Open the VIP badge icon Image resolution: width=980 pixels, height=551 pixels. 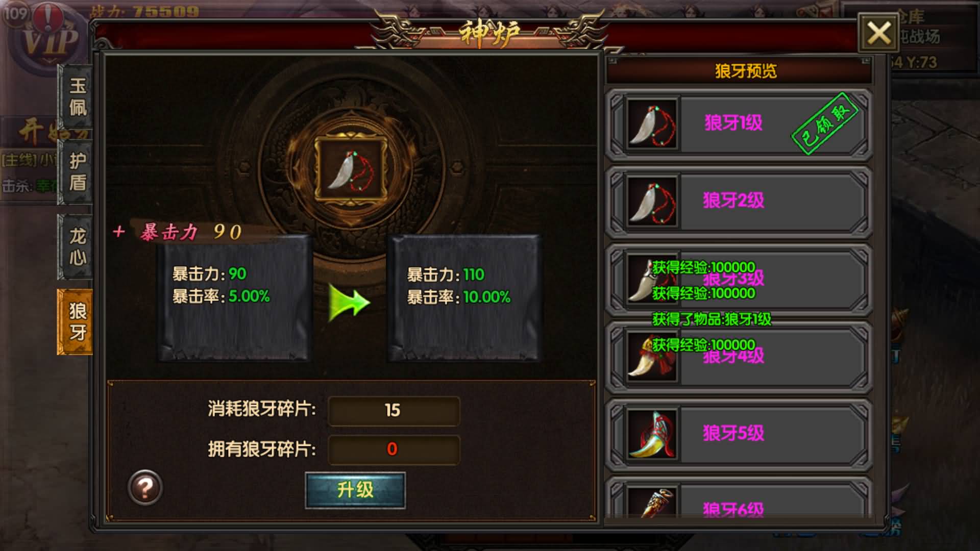(50, 38)
